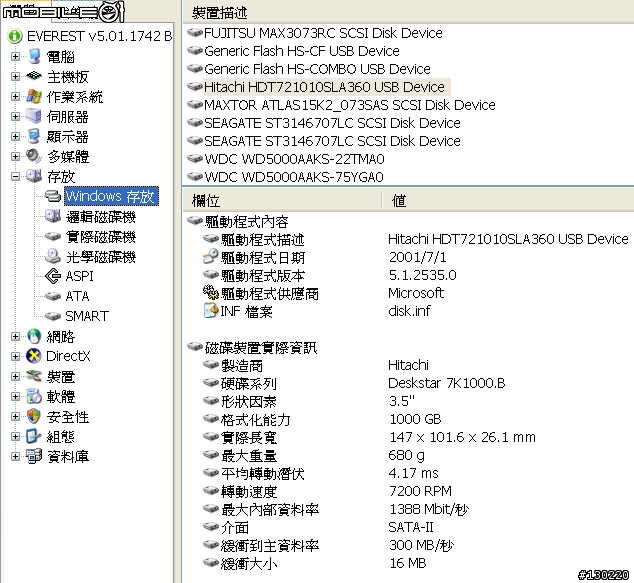This screenshot has height=583, width=634.
Task: Click the INF 檔案 file icon
Action: [x=211, y=311]
